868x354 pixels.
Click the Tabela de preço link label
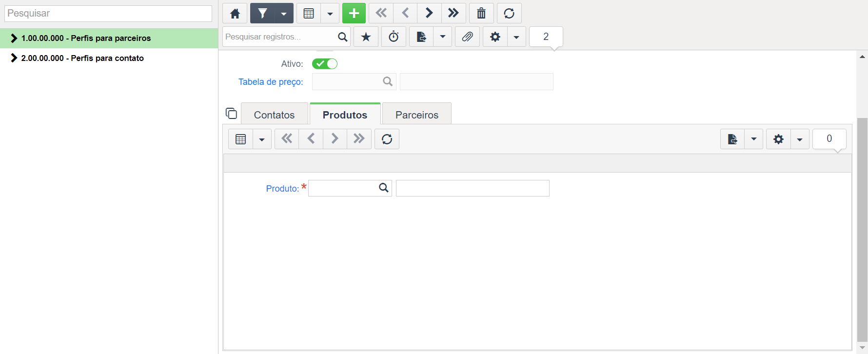click(271, 82)
